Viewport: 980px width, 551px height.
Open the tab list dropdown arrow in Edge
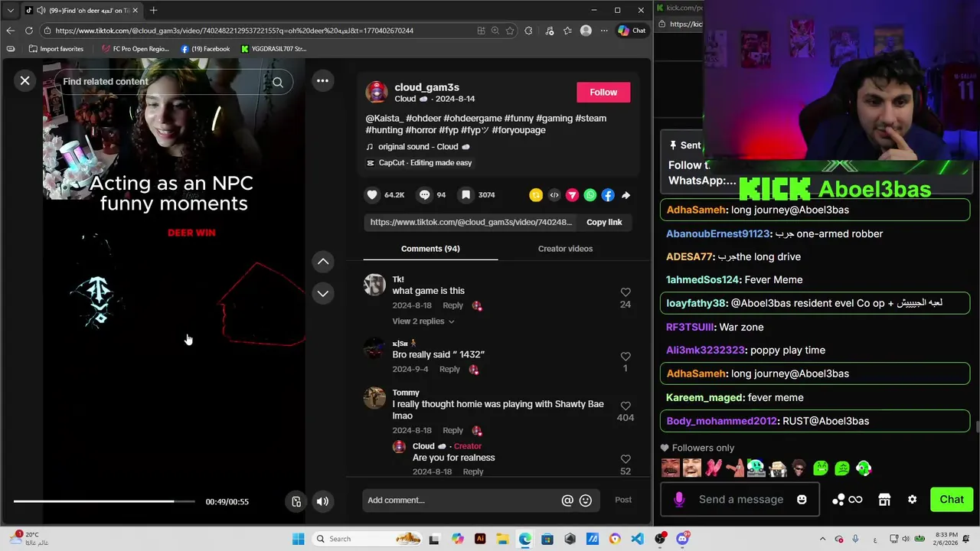(x=10, y=10)
